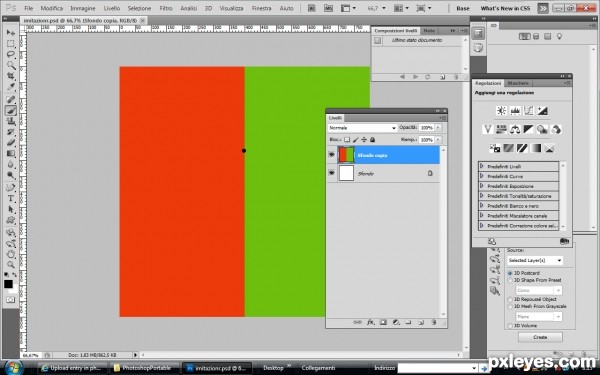Toggle Ultimo stato documento comp checkbox
600x375 pixels.
tap(378, 41)
